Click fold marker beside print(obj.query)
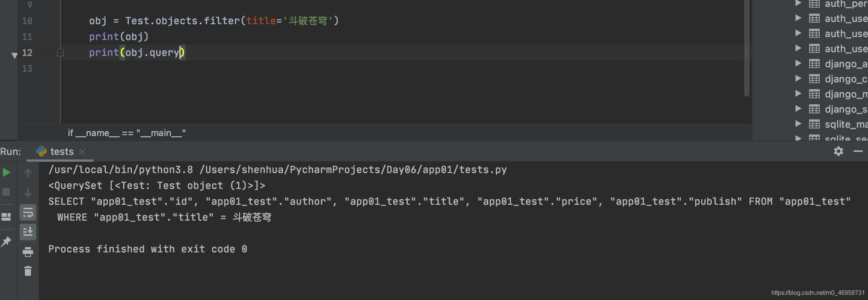Image resolution: width=868 pixels, height=300 pixels. point(60,53)
